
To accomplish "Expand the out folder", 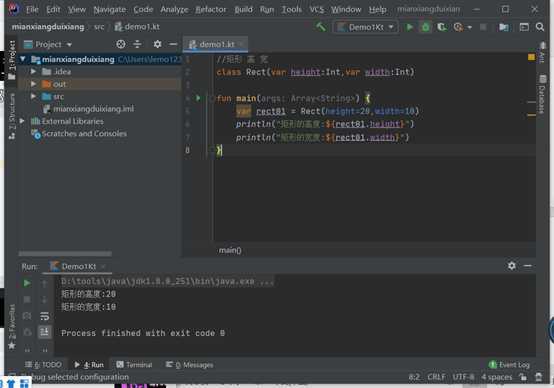I will pyautogui.click(x=33, y=84).
